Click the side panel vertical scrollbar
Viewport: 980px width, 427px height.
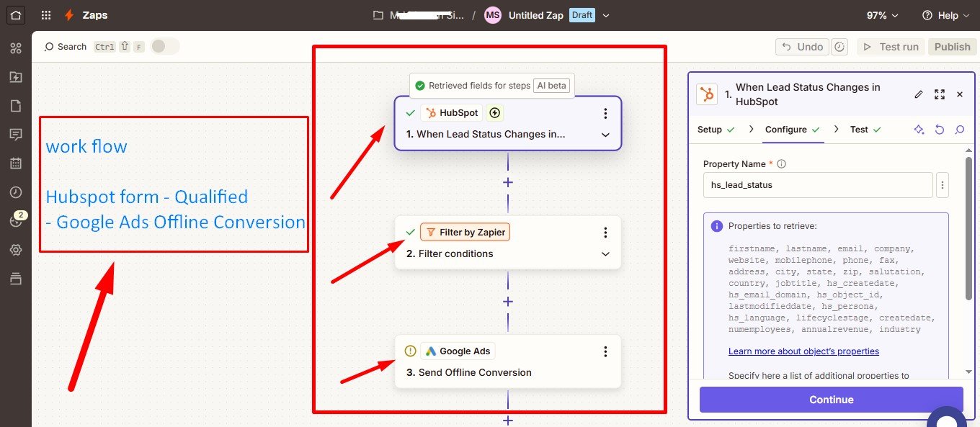[x=969, y=227]
